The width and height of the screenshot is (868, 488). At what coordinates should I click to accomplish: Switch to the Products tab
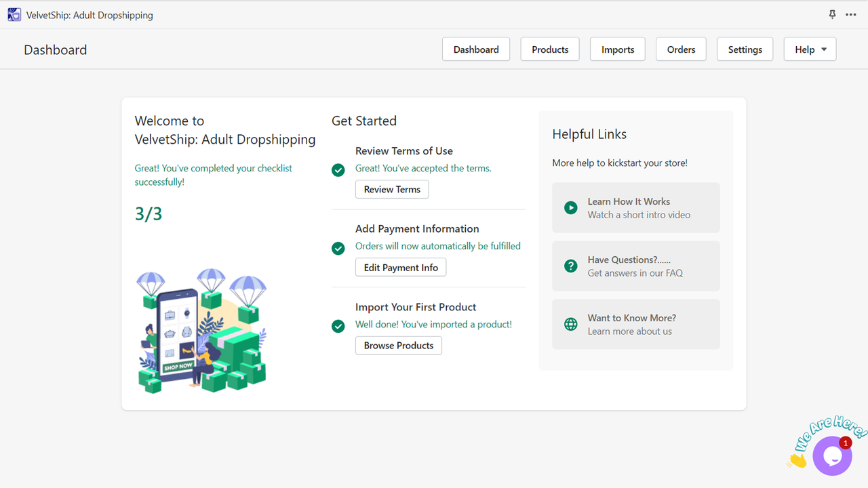549,49
